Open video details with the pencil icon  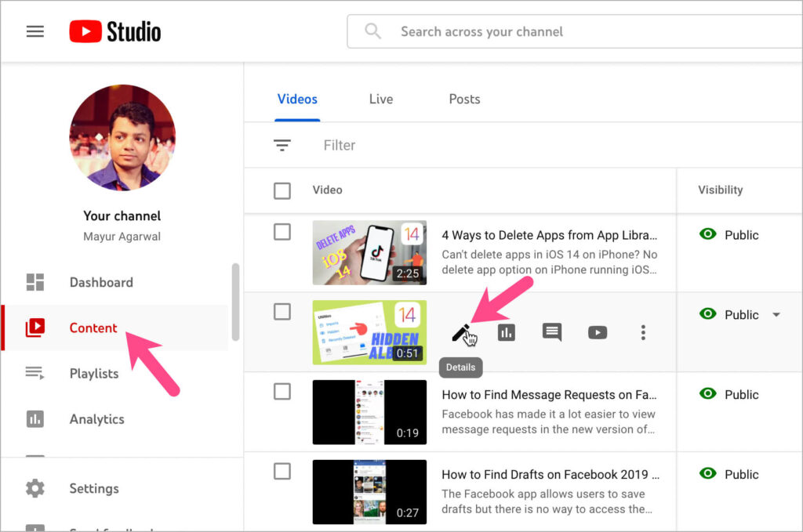pyautogui.click(x=461, y=332)
